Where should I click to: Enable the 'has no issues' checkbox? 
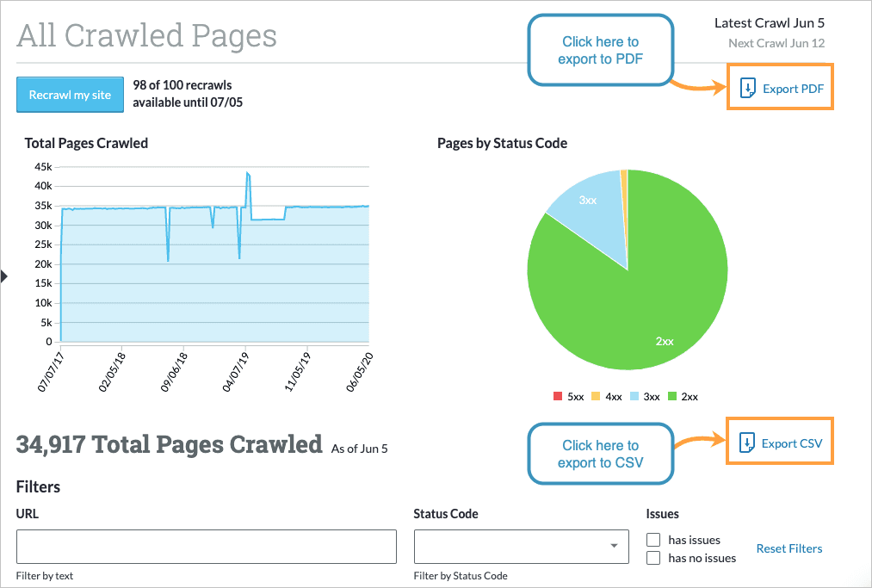pyautogui.click(x=652, y=558)
